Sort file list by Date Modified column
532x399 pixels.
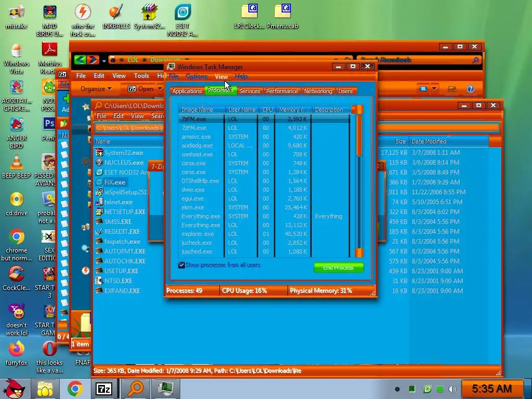pos(448,141)
